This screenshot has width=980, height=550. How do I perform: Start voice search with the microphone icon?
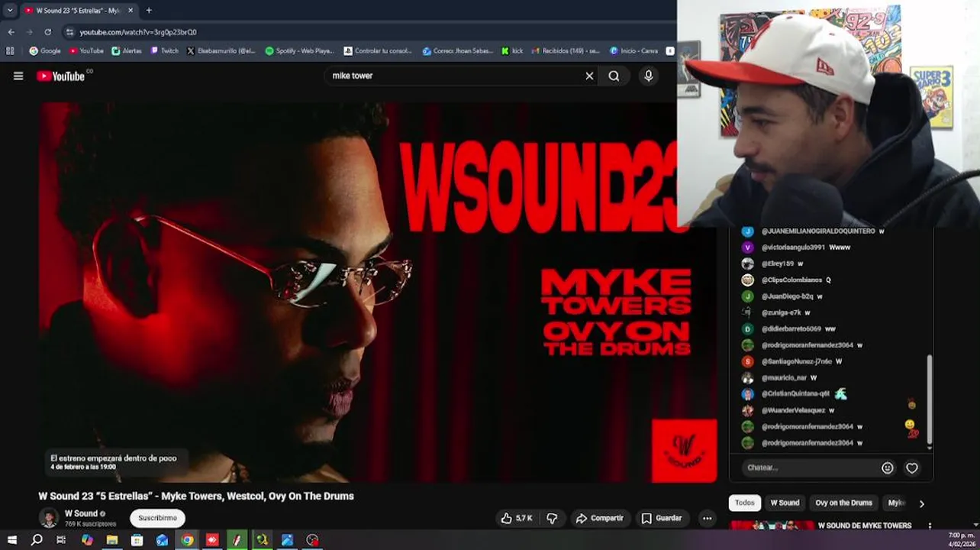click(648, 76)
